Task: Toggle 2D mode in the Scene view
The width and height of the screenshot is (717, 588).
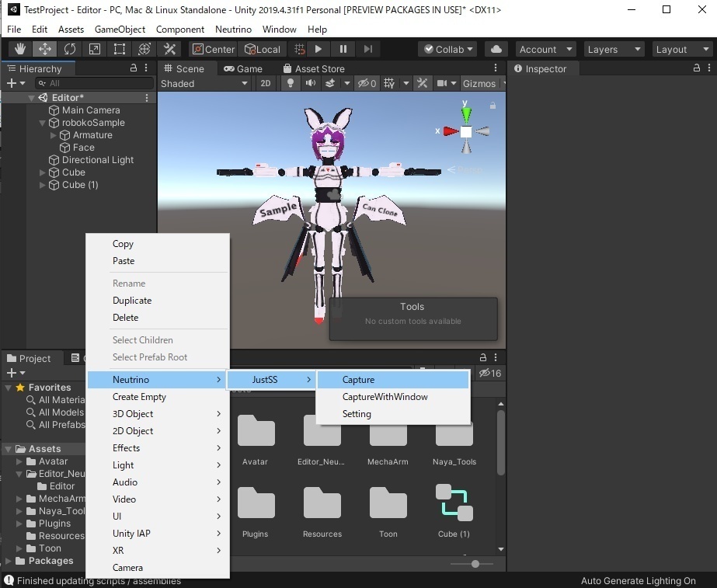Action: point(266,83)
